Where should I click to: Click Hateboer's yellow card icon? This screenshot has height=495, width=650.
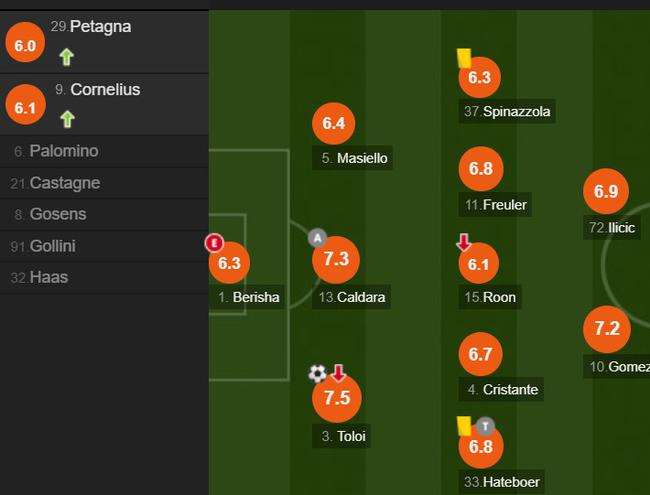464,426
